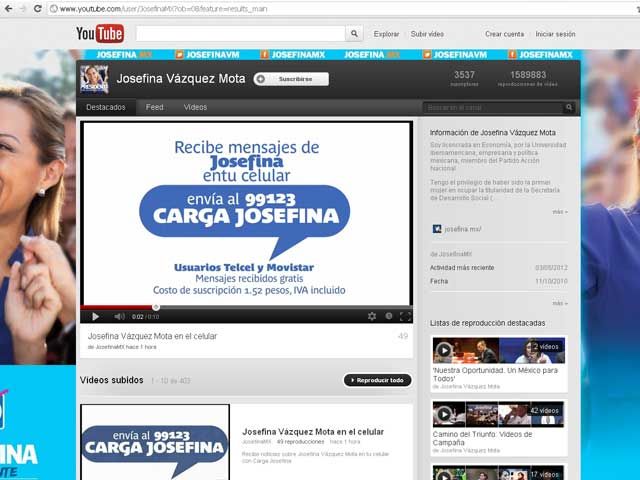Click the YouTube logo
Viewport: 640px width, 480px height.
coord(99,34)
